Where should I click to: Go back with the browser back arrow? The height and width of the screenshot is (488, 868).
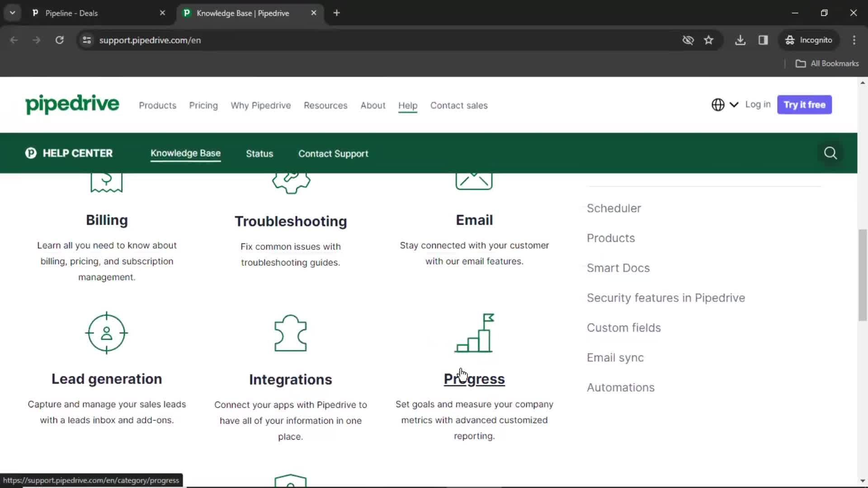click(x=14, y=40)
